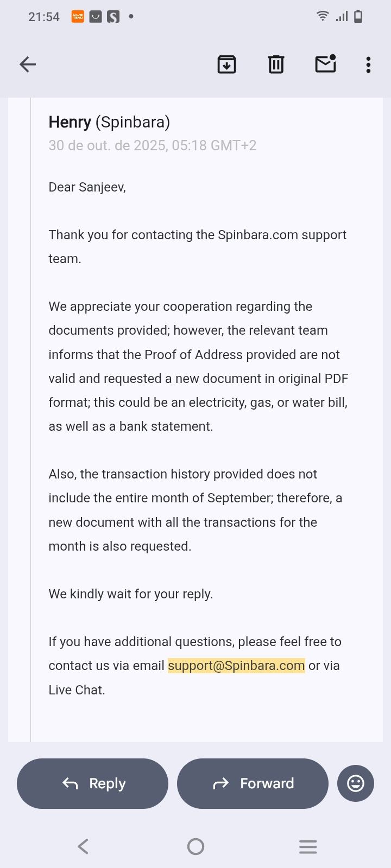This screenshot has width=391, height=868.
Task: Tap sender name Henry (Spinbara)
Action: (109, 122)
